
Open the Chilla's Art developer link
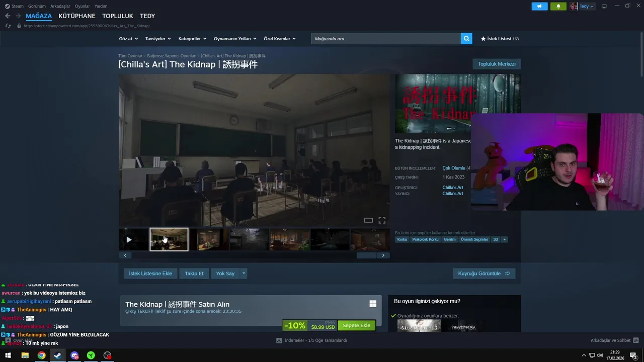[453, 188]
